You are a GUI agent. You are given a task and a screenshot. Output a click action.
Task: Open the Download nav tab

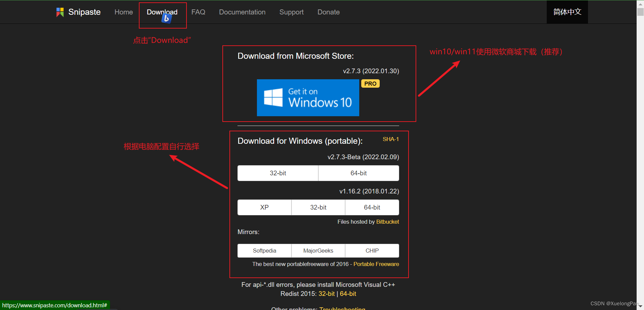[x=162, y=12]
